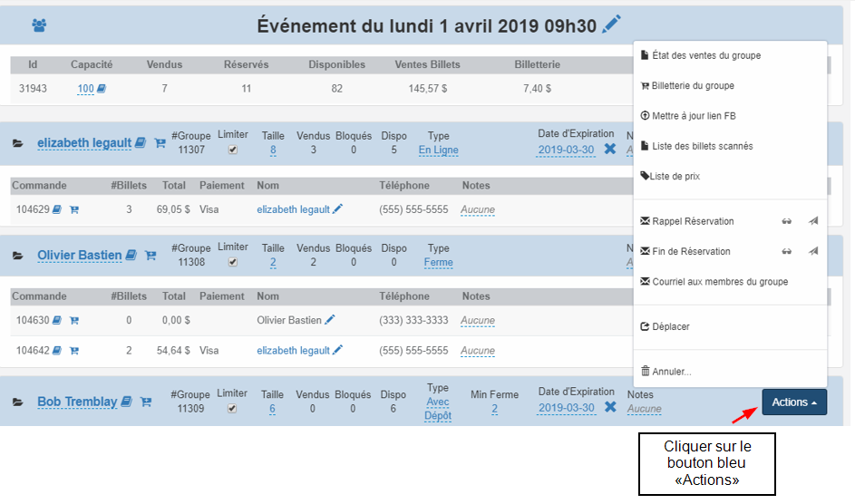Change type En Ligne for group 11307

[x=439, y=150]
